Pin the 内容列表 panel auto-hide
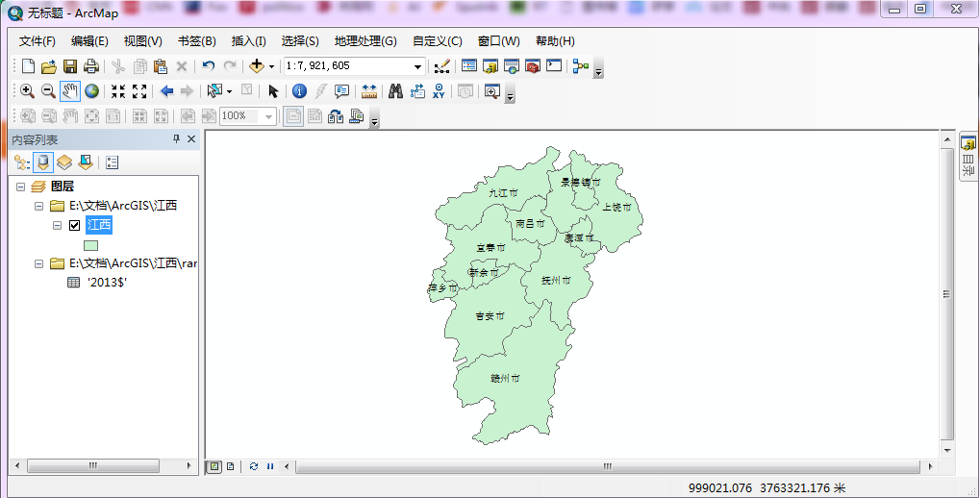The height and width of the screenshot is (498, 980). 176,139
